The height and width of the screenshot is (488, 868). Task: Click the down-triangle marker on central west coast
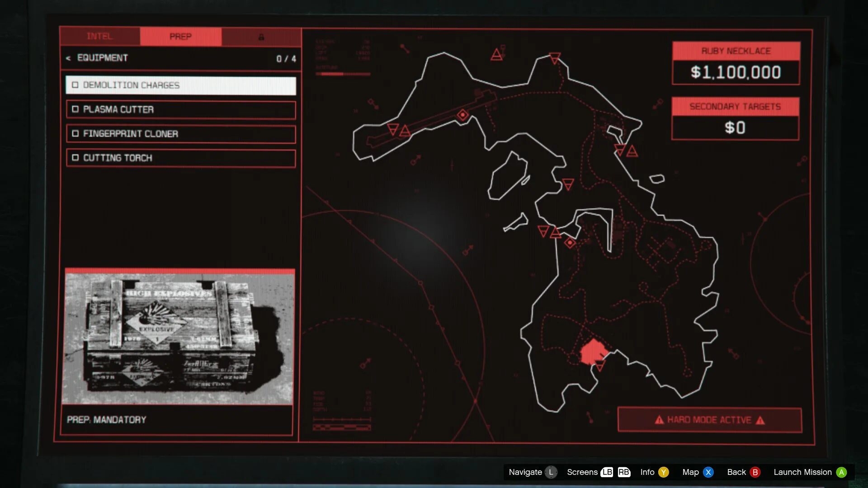click(568, 184)
